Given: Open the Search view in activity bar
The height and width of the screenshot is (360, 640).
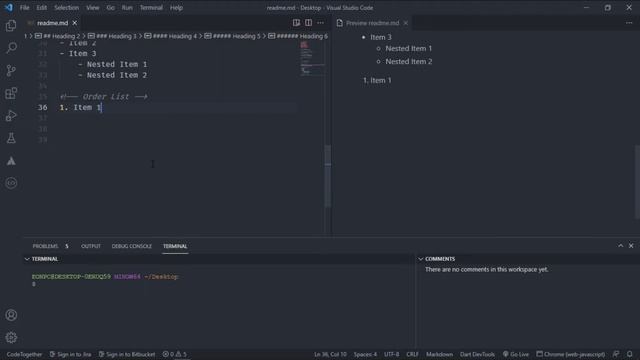Looking at the screenshot, I should click(11, 48).
